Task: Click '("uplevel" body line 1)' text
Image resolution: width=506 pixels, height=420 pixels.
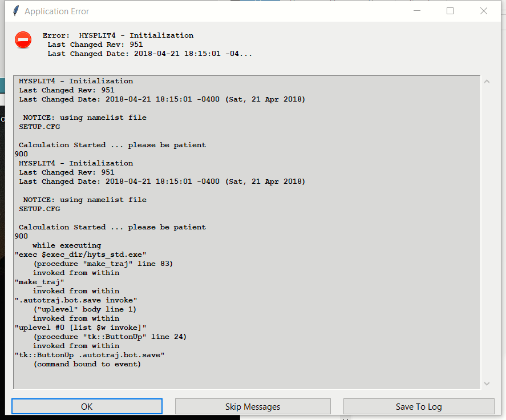Action: pos(85,309)
